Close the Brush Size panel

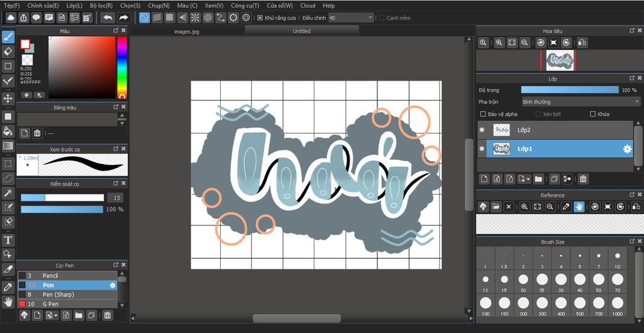pos(639,242)
